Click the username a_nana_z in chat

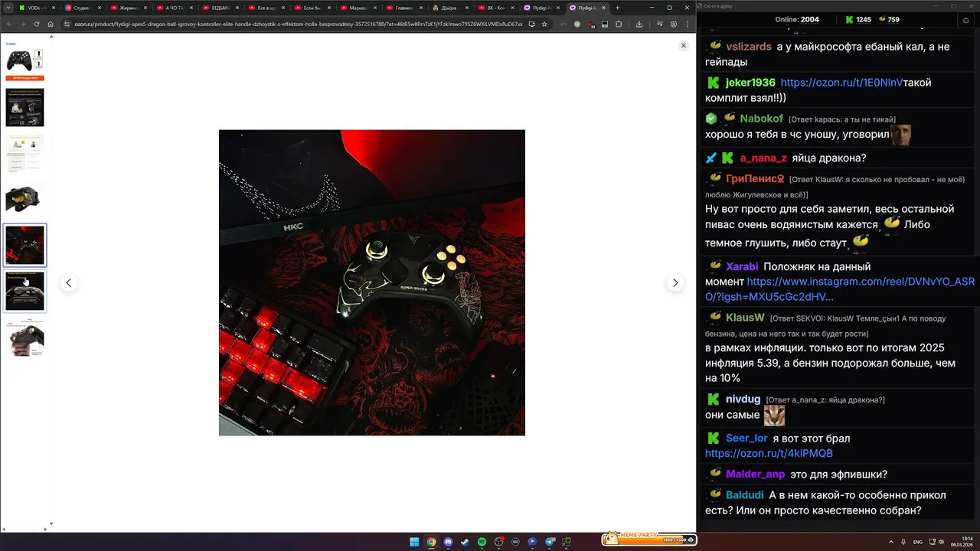pyautogui.click(x=763, y=158)
